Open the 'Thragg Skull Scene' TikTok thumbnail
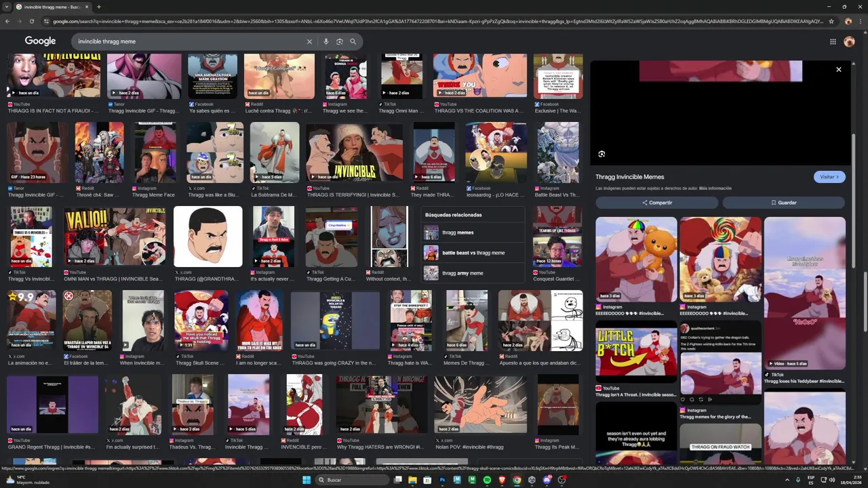 [201, 321]
